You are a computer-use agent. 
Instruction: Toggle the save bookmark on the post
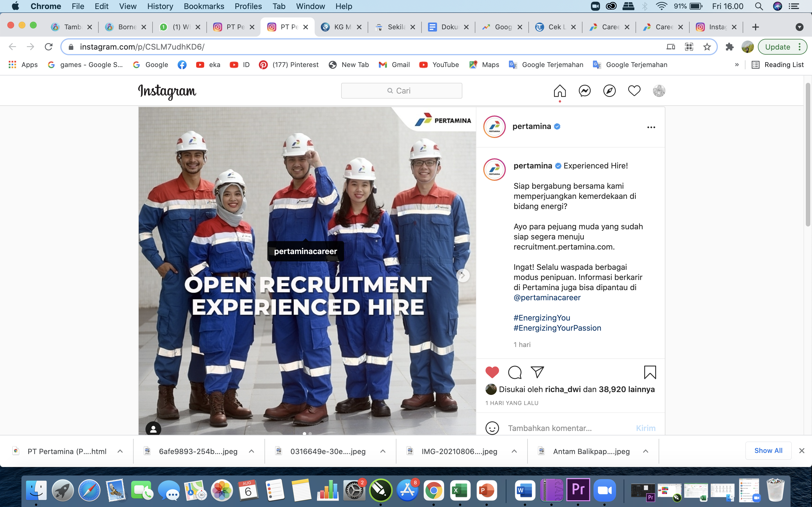650,372
